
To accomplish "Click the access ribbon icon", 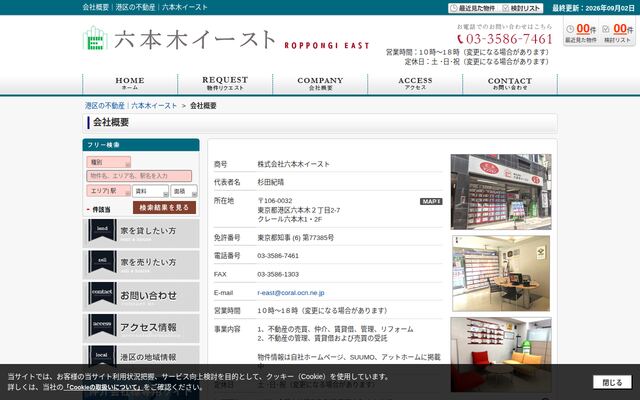I will coord(102,324).
